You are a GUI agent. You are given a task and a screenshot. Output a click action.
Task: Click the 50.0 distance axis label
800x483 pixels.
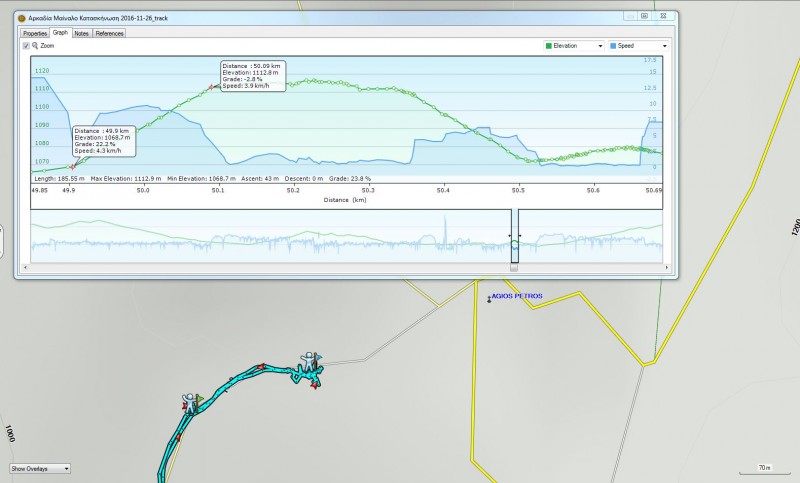[143, 190]
